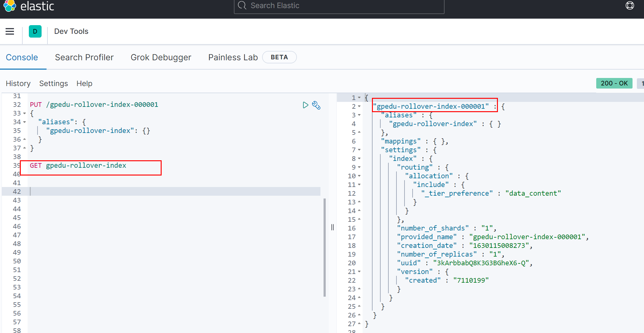
Task: Click the PUT /gpedu-rollover-index-000001 request line
Action: [94, 105]
